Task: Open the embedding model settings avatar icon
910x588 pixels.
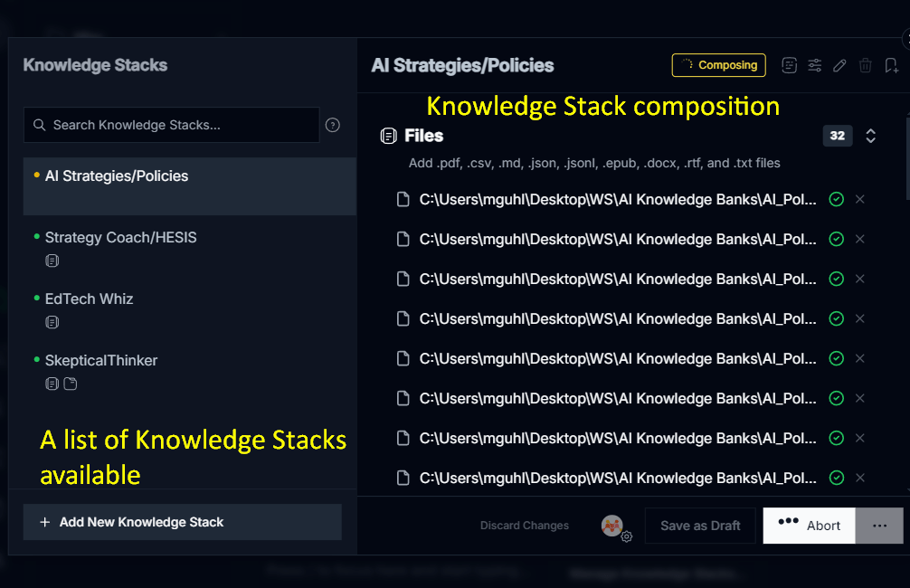Action: click(613, 526)
